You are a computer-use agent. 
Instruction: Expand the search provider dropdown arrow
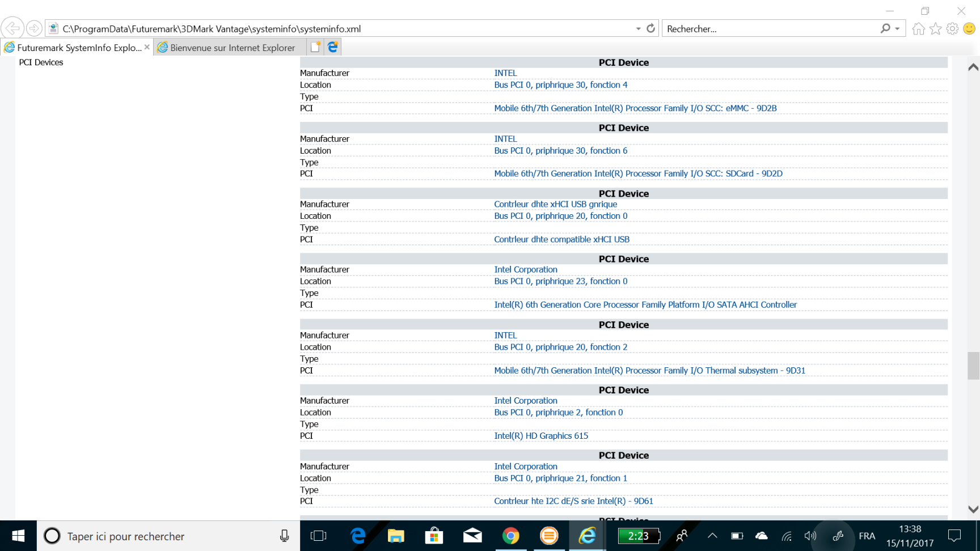(x=897, y=28)
